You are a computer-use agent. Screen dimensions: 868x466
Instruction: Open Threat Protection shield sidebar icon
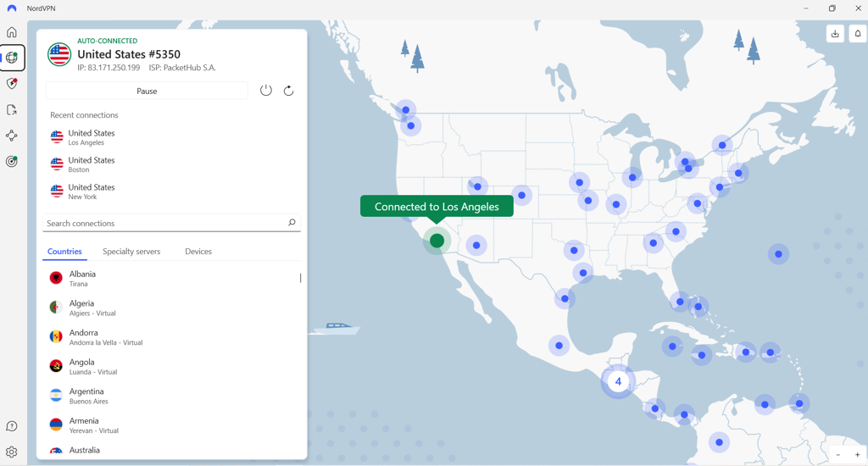12,84
